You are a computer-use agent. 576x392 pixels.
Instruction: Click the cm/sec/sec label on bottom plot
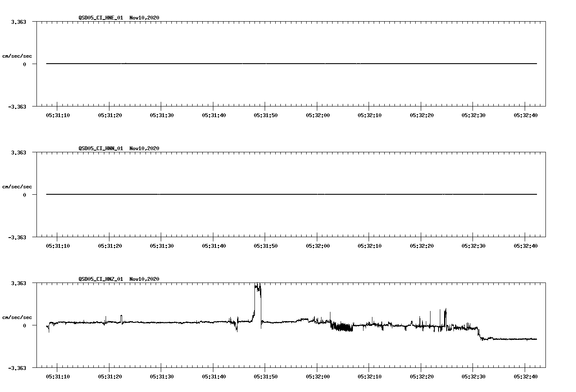click(17, 316)
